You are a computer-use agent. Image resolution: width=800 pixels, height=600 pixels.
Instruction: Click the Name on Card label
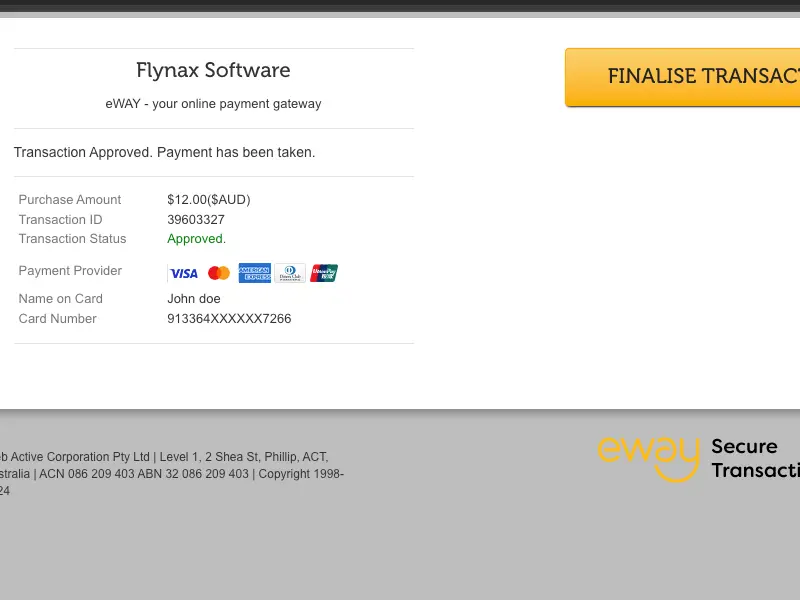[x=61, y=298]
